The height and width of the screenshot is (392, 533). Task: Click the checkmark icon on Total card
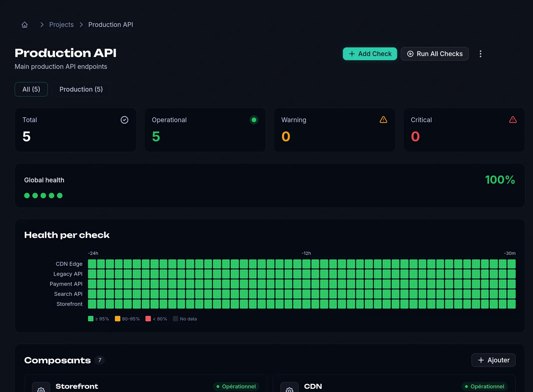point(124,120)
